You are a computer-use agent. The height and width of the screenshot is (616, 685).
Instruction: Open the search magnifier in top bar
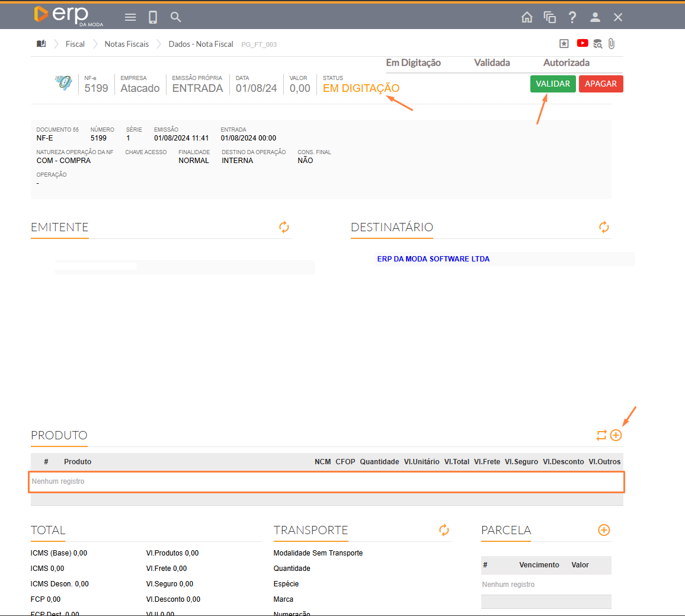pos(176,17)
